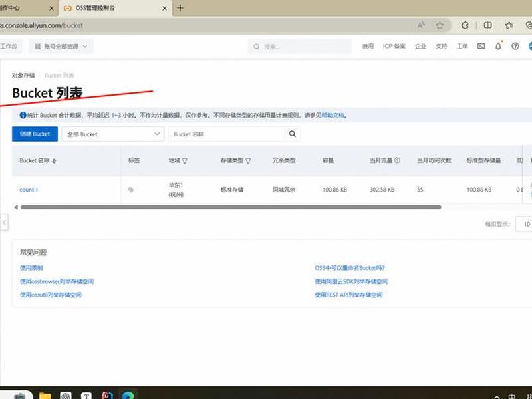Click the tag icon in count-l row
Image resolution: width=532 pixels, height=399 pixels.
131,190
